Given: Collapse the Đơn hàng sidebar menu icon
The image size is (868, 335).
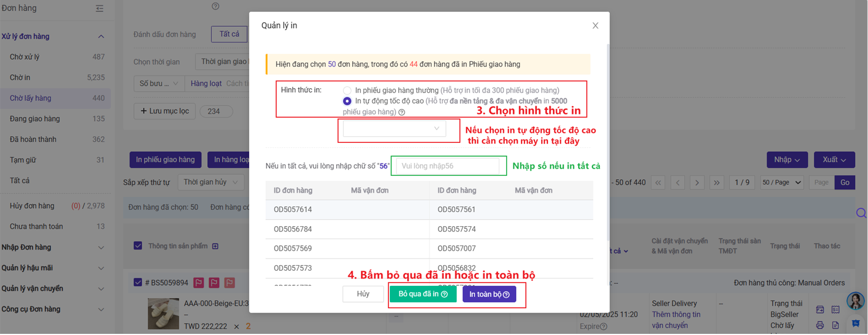Looking at the screenshot, I should point(99,9).
